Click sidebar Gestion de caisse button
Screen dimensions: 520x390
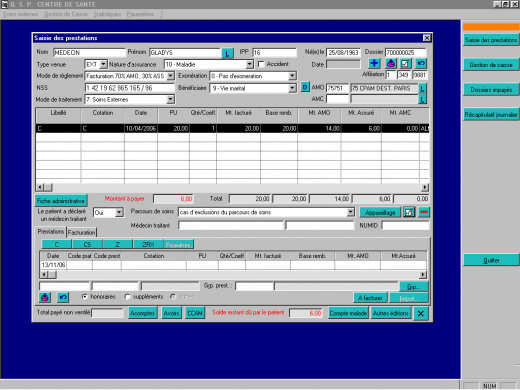[x=491, y=65]
